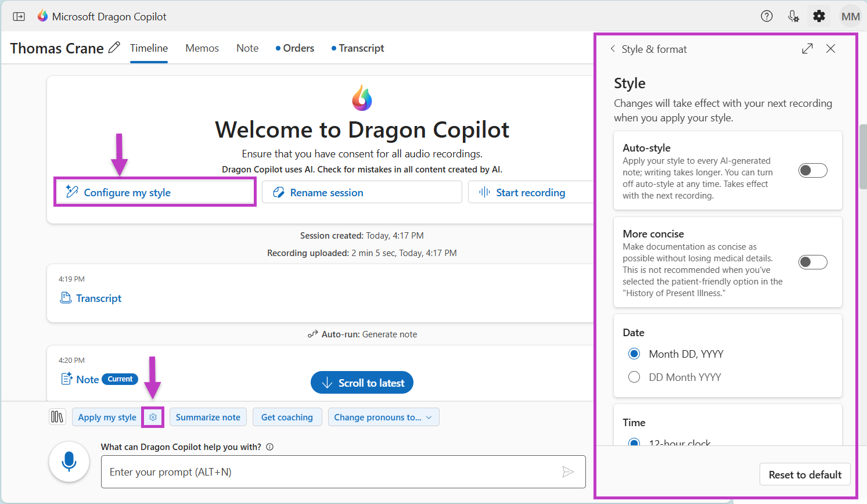Edit patient name with pencil icon

coord(114,48)
